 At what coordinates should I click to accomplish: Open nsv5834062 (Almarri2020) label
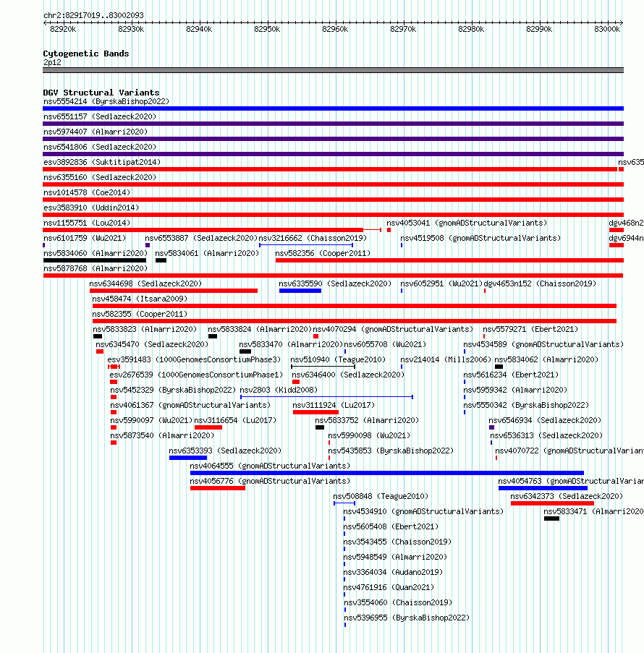546,360
